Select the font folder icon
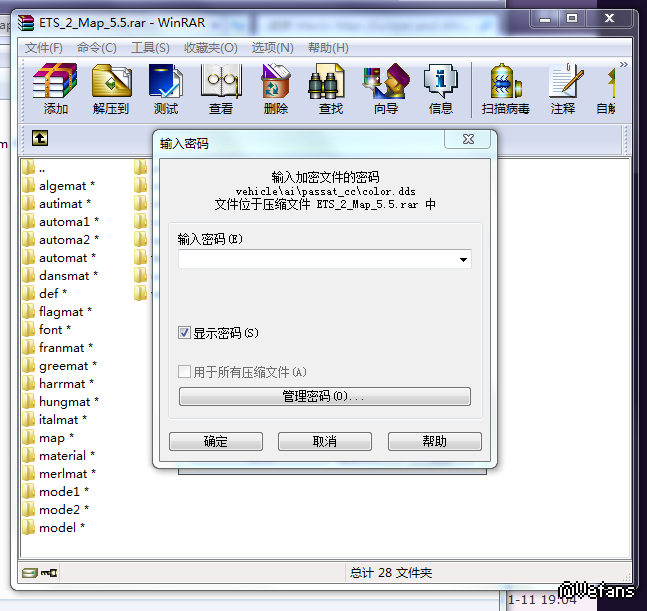Image resolution: width=647 pixels, height=611 pixels. pos(28,329)
